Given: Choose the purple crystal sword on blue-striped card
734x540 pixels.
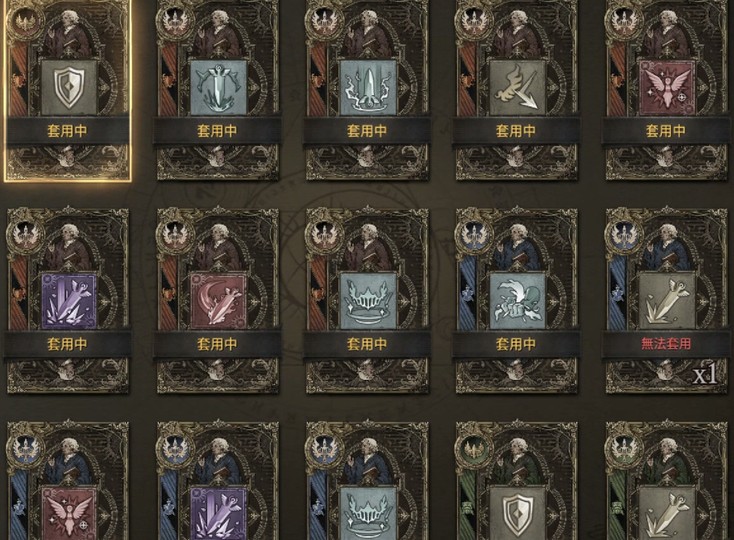Looking at the screenshot, I should point(218,513).
